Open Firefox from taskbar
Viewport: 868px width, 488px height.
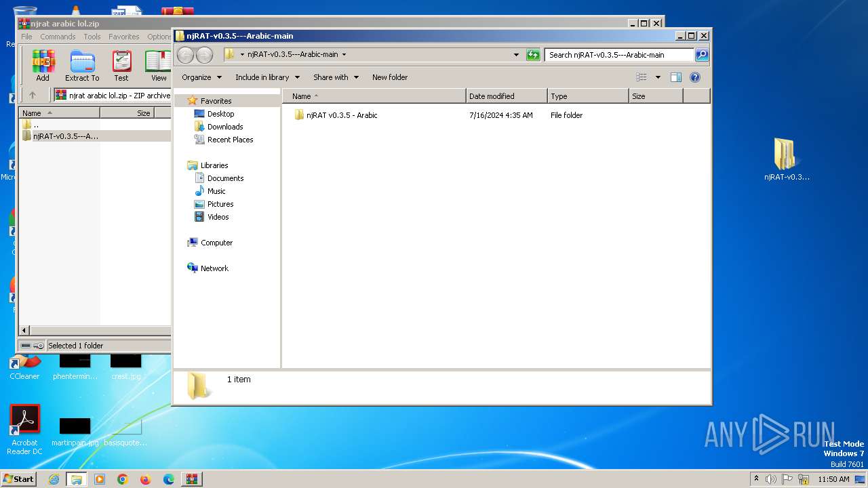tap(146, 479)
